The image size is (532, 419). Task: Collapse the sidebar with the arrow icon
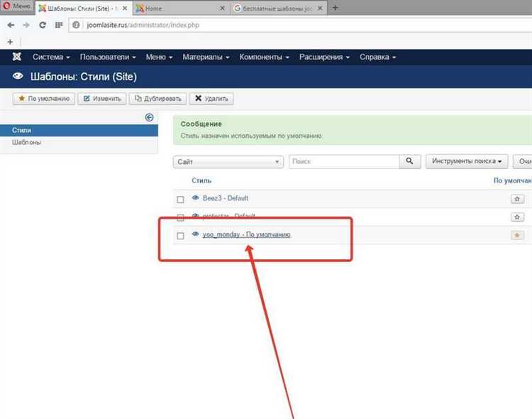[149, 117]
